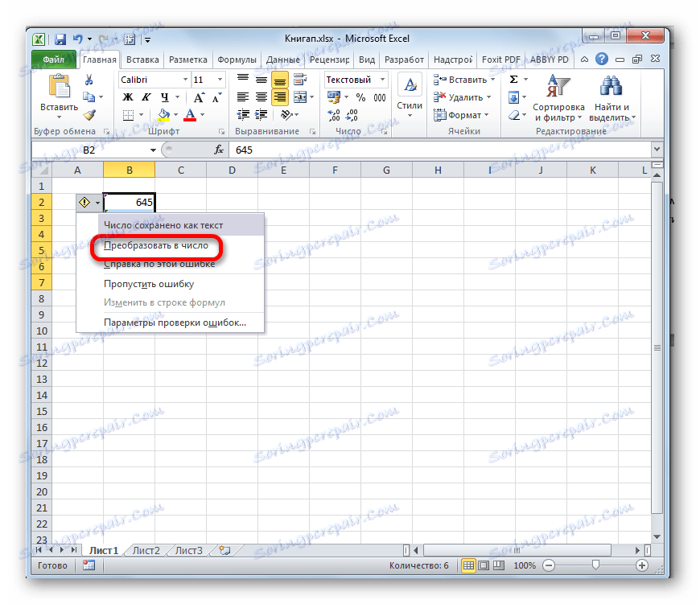Toggle bold Ж formatting

(x=128, y=97)
